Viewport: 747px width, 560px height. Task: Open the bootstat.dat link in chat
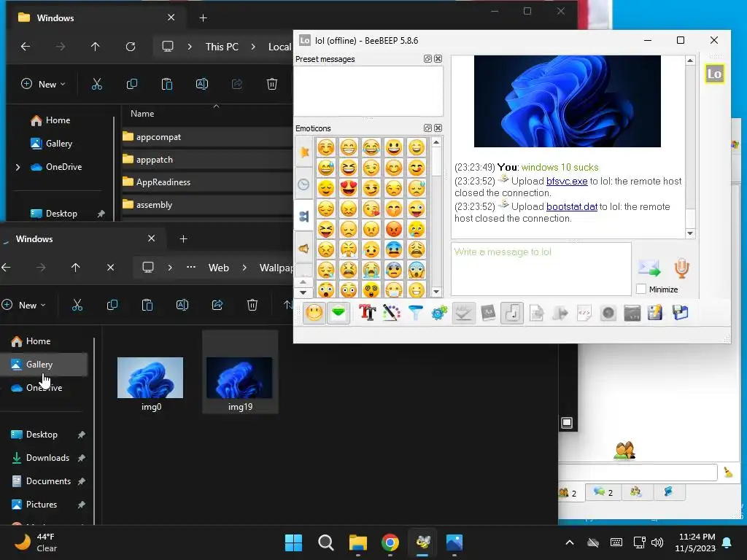[x=572, y=206]
